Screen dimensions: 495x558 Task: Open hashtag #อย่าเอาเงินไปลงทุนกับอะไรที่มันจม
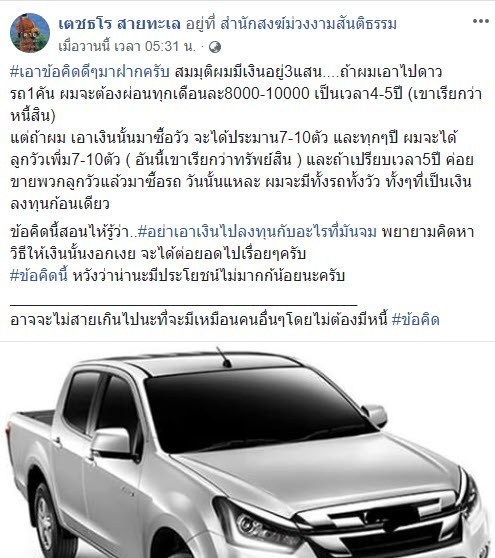(257, 232)
